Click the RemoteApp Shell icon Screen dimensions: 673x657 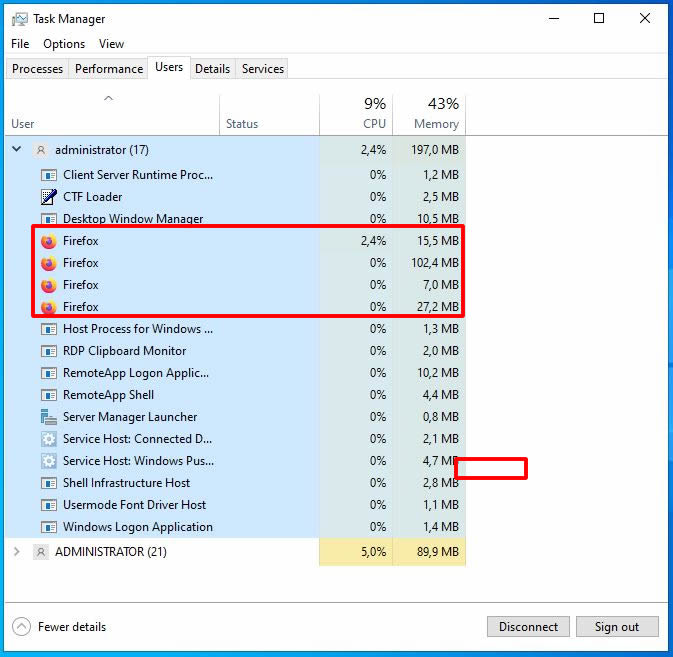click(49, 395)
